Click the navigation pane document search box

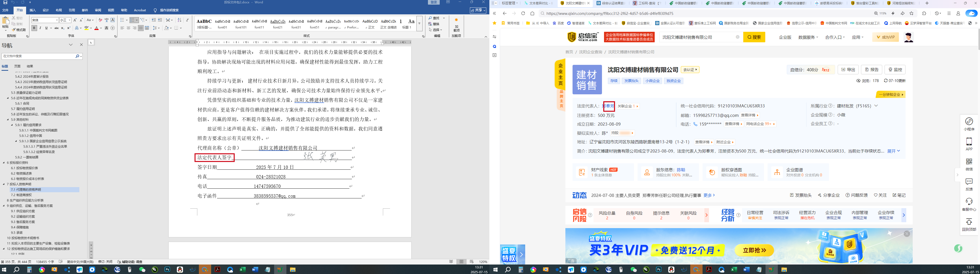tap(38, 56)
